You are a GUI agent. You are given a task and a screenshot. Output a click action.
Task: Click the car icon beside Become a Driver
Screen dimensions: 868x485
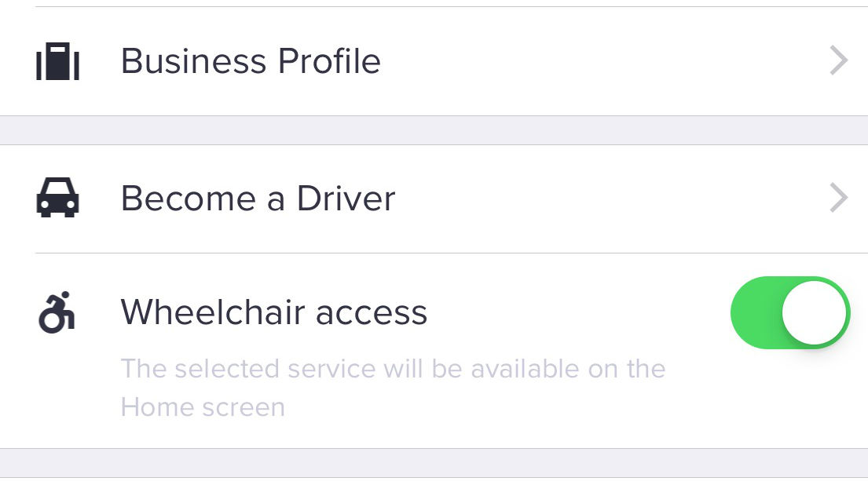click(x=57, y=198)
